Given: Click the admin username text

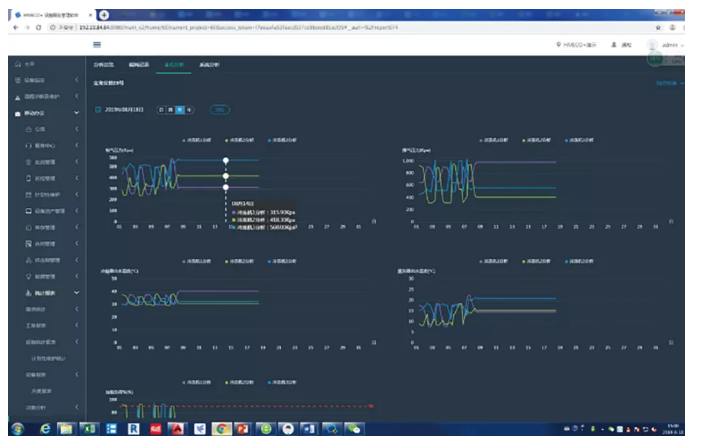Looking at the screenshot, I should [670, 45].
